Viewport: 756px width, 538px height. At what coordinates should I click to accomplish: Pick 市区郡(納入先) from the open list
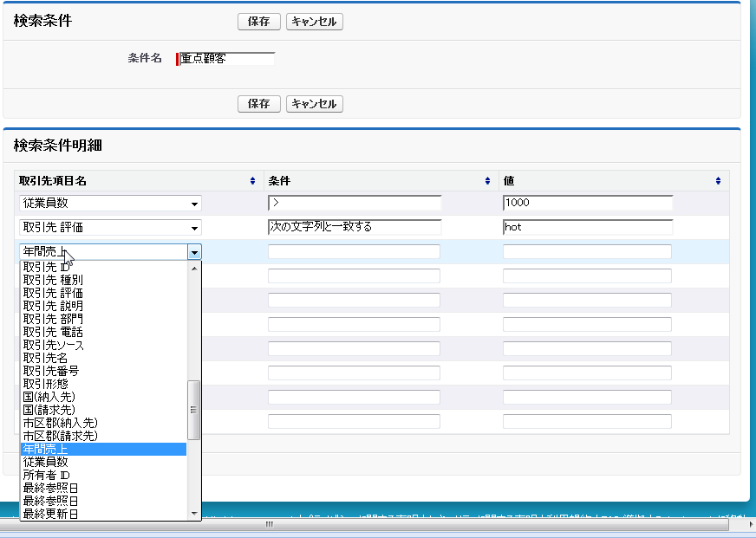coord(104,423)
